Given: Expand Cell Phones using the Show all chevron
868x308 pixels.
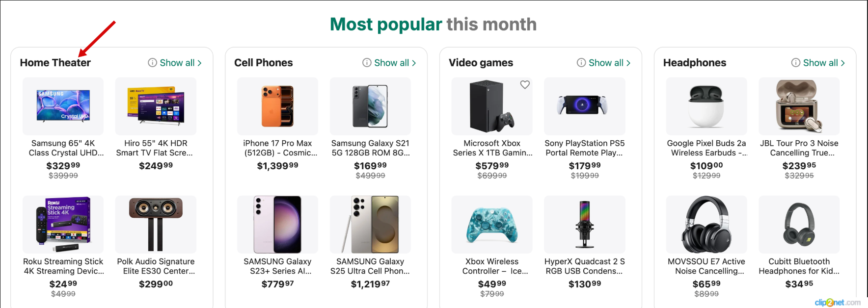Looking at the screenshot, I should [x=414, y=63].
